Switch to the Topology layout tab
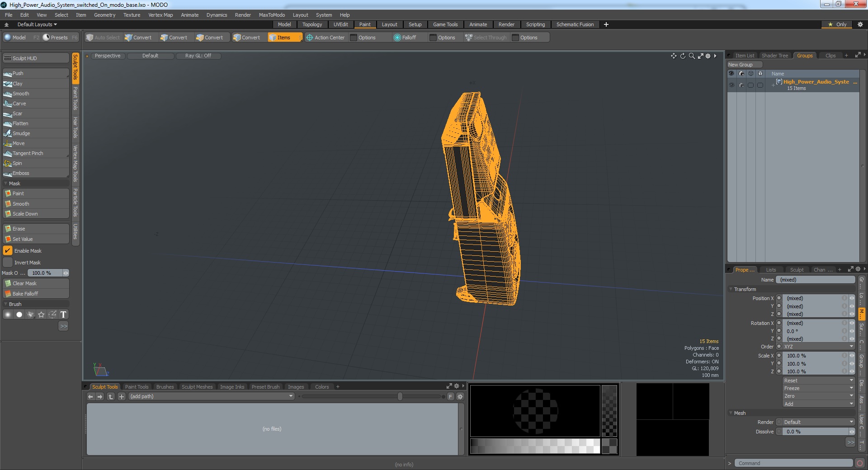The image size is (868, 470). tap(312, 24)
